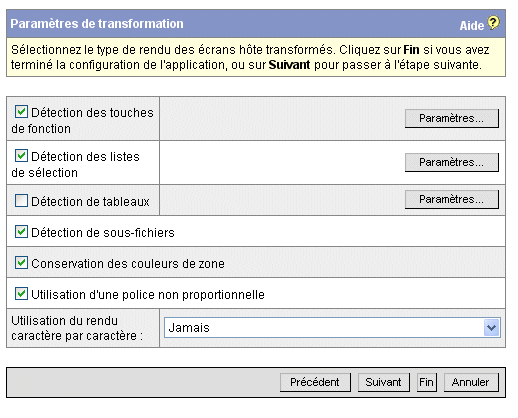Click the Utilisation du rendu caractère label
Viewport: 518px width, 418px height.
[x=77, y=328]
